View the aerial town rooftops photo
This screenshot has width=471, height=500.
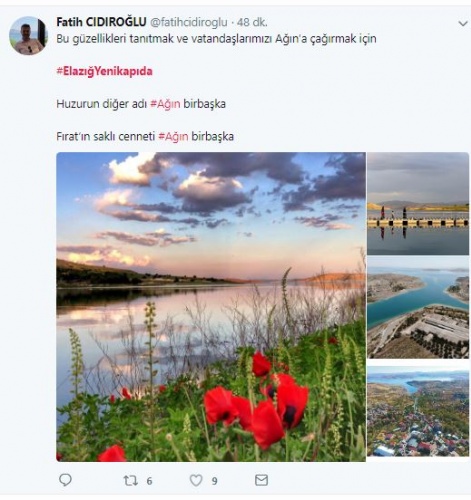(418, 411)
